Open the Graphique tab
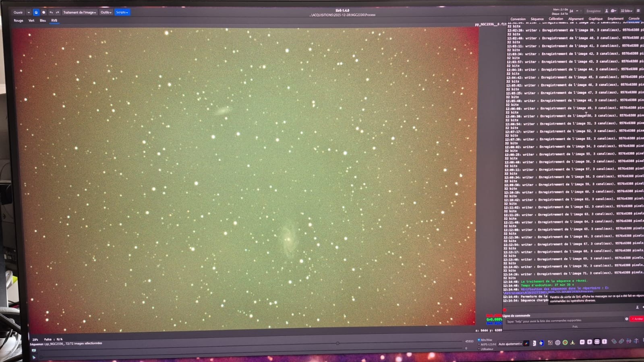 (595, 19)
